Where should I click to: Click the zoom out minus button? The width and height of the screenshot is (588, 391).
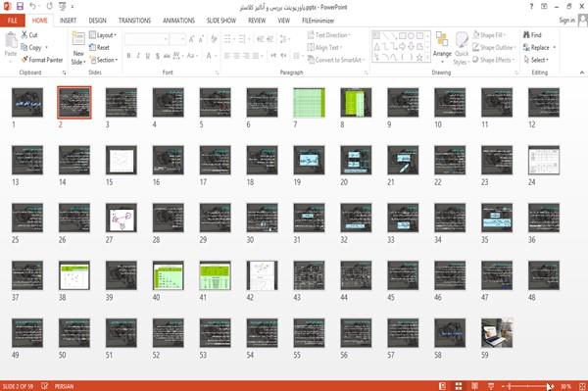point(504,386)
